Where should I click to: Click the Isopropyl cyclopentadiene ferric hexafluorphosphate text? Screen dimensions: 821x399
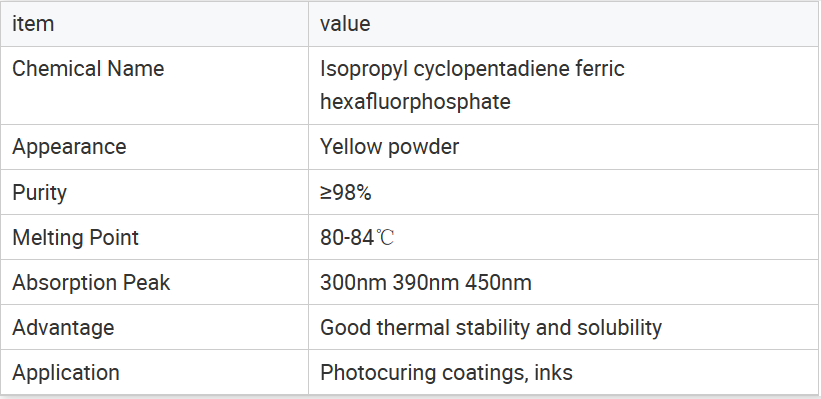(x=472, y=85)
